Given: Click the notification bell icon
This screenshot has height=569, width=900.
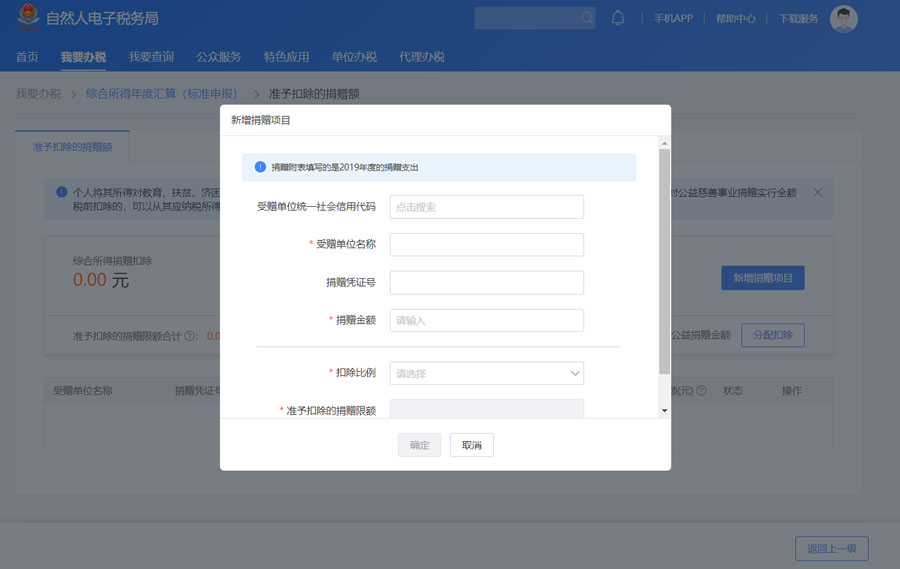Looking at the screenshot, I should (618, 18).
